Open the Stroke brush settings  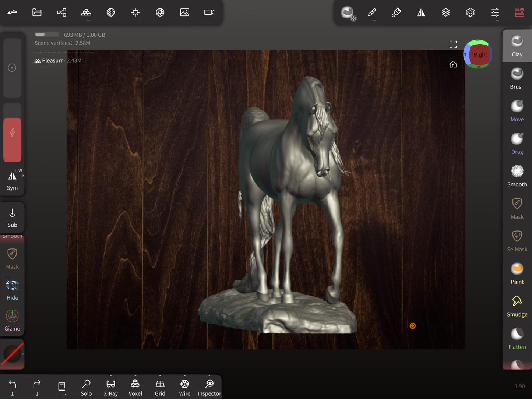pos(372,13)
